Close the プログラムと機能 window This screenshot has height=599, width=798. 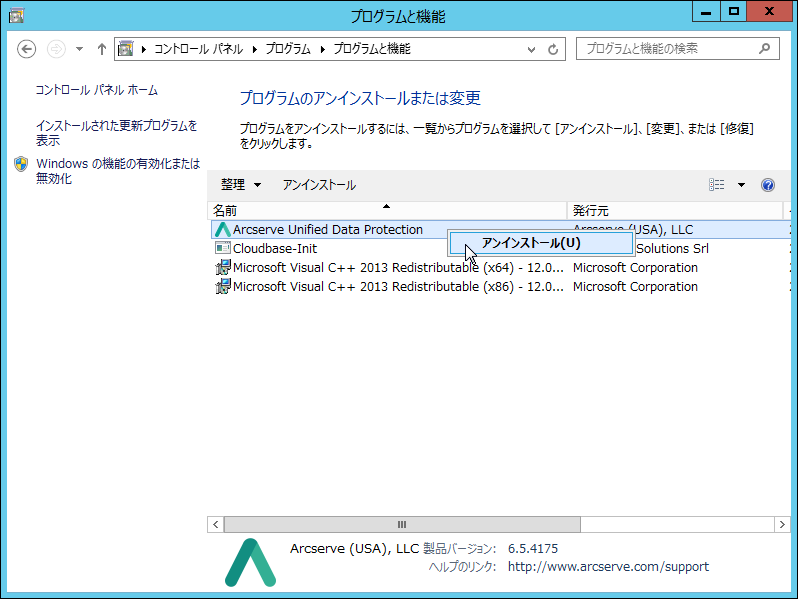pos(769,11)
